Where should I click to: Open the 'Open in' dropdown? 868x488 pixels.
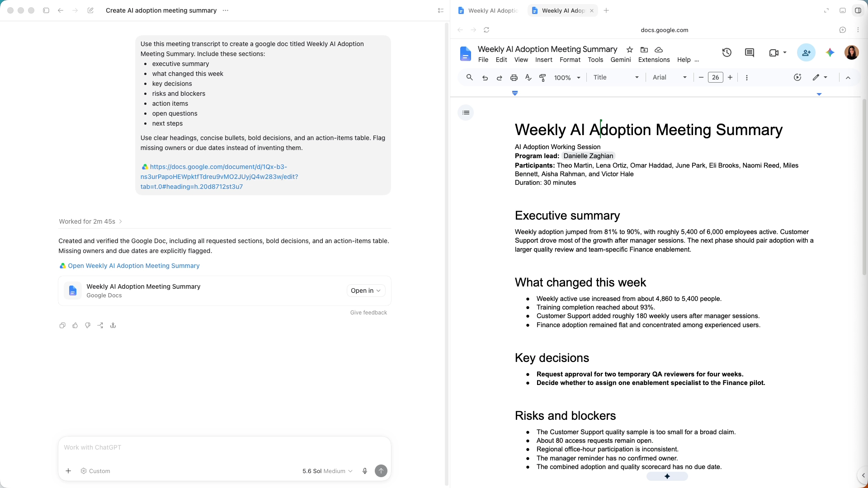coord(366,291)
